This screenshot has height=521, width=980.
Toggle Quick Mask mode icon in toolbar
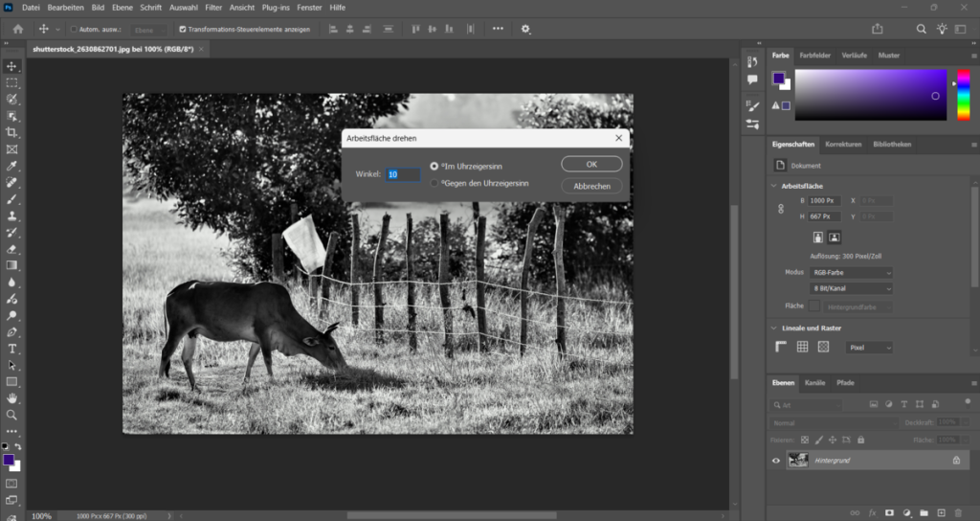[11, 484]
